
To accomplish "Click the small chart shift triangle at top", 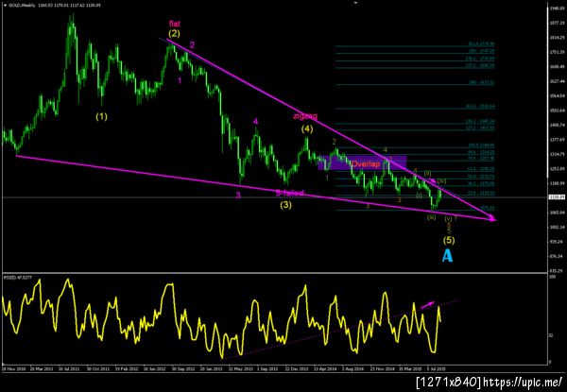I will pyautogui.click(x=355, y=3).
